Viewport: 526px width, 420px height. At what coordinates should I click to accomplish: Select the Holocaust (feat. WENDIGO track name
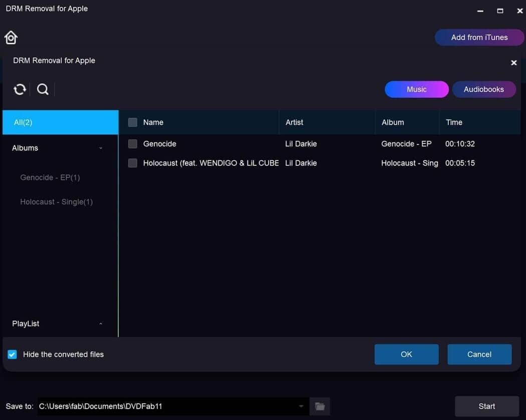(x=211, y=163)
